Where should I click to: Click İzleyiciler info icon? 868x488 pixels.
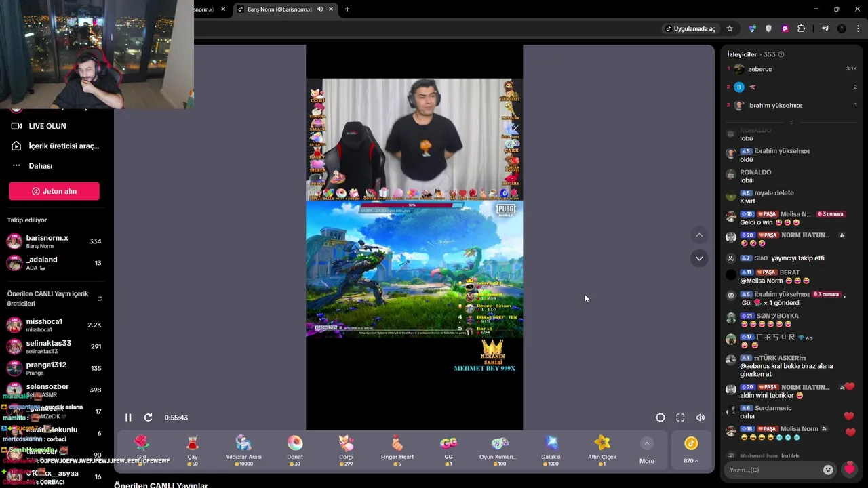pyautogui.click(x=781, y=54)
